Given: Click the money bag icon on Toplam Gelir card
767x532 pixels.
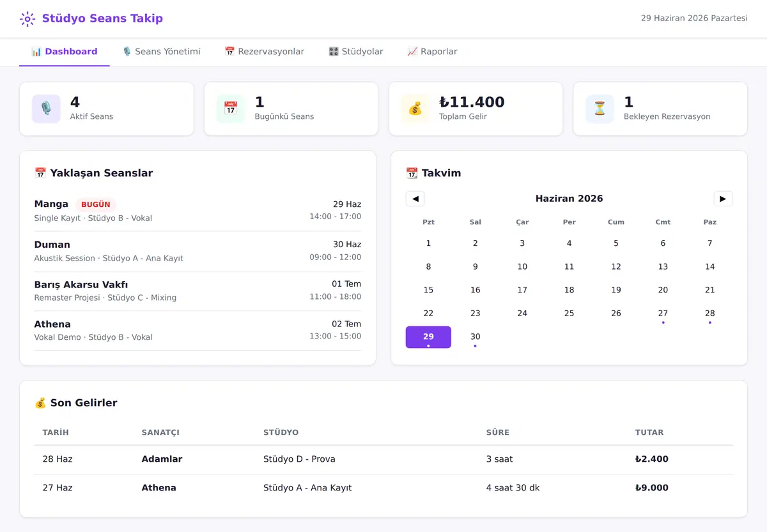Looking at the screenshot, I should [x=415, y=109].
